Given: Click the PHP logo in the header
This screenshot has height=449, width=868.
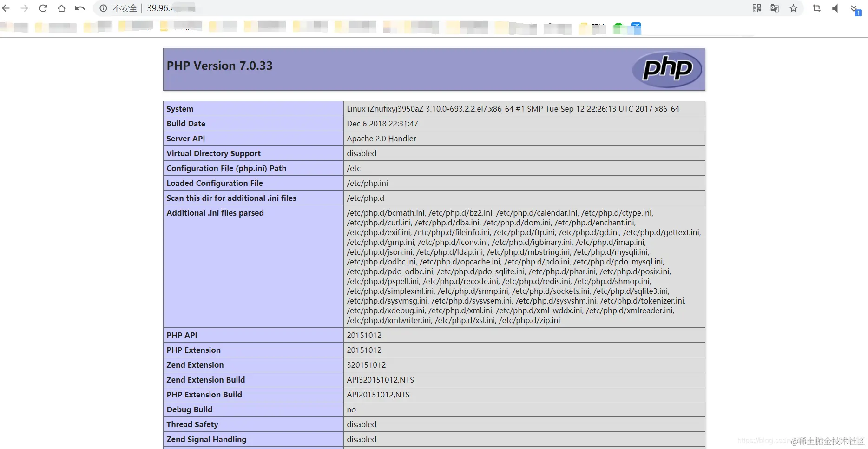Looking at the screenshot, I should pyautogui.click(x=667, y=69).
